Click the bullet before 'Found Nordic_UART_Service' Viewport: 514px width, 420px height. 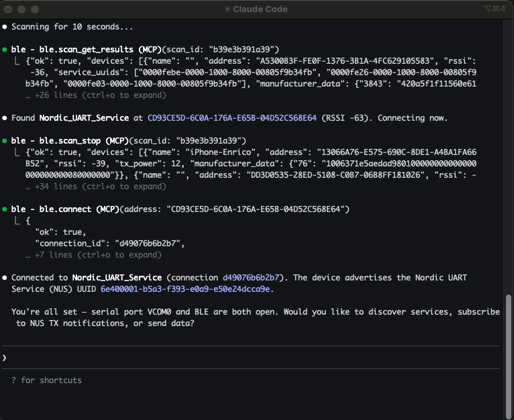point(5,118)
